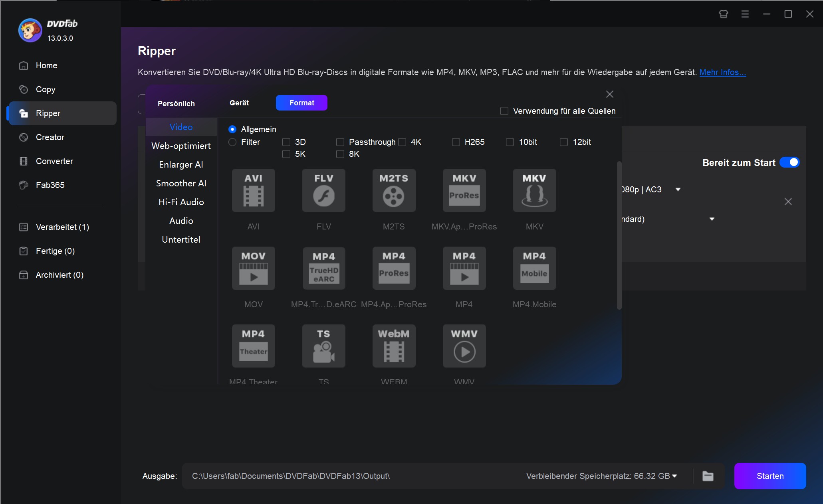Pick MP4 TrueHD eARC format icon
The height and width of the screenshot is (504, 823).
pos(323,268)
